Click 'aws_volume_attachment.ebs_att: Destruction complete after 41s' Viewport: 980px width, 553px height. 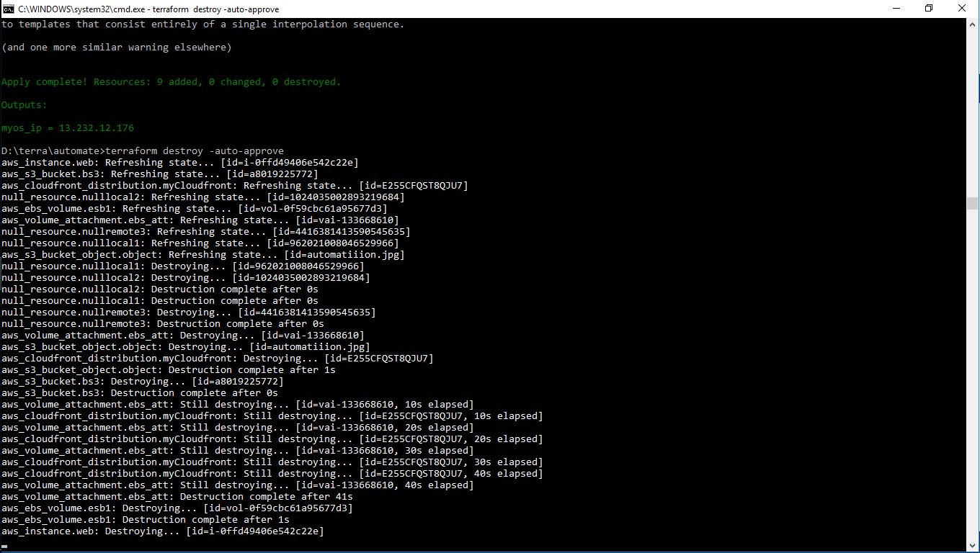point(177,497)
